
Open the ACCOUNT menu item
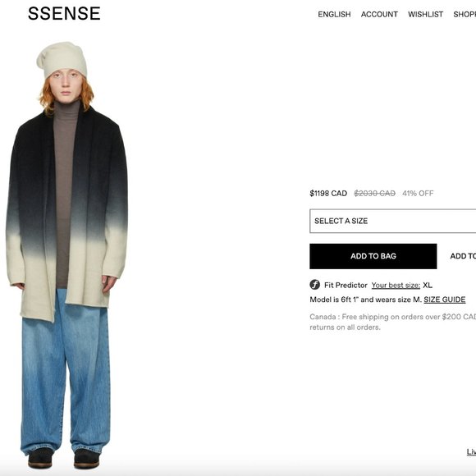pos(379,14)
